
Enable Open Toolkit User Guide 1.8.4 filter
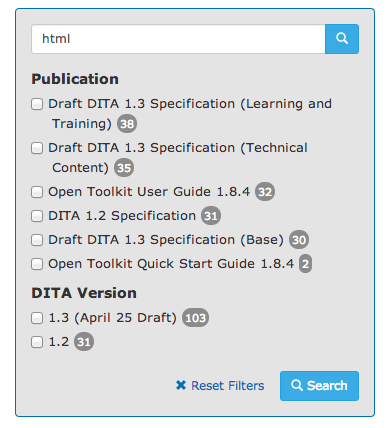point(37,192)
